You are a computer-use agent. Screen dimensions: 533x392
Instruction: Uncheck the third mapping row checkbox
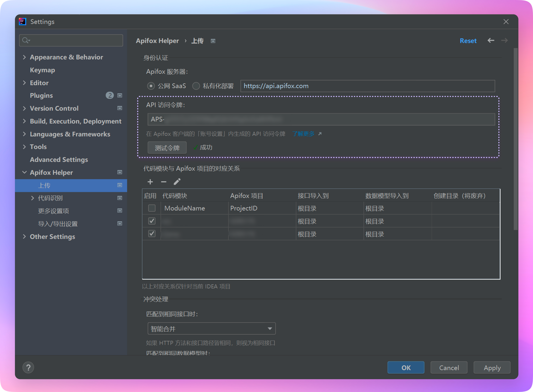[x=152, y=234]
